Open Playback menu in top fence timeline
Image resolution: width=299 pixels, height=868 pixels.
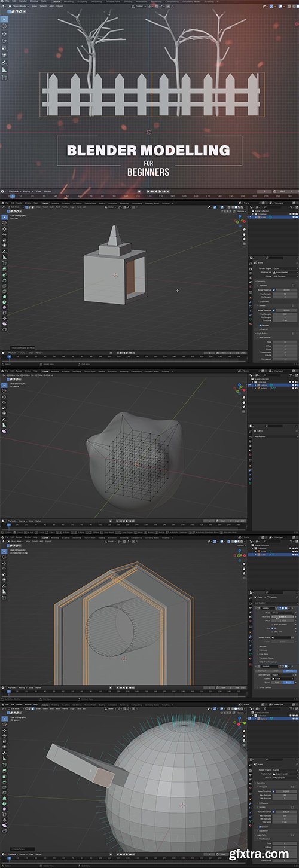coord(15,191)
